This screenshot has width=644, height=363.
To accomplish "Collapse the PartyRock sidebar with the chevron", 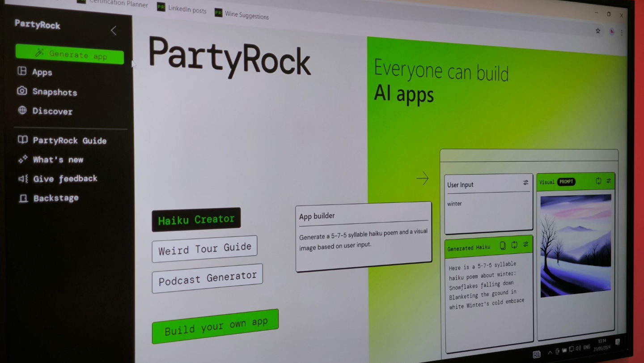I will pyautogui.click(x=114, y=30).
